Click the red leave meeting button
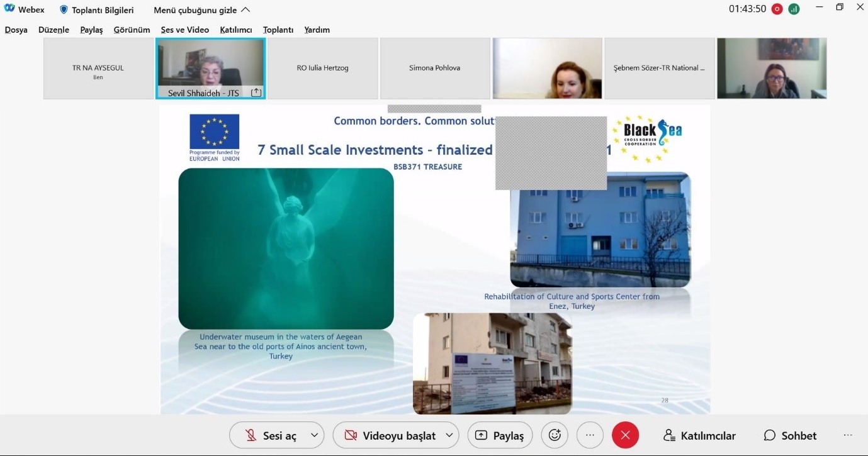Image resolution: width=868 pixels, height=456 pixels. click(625, 435)
